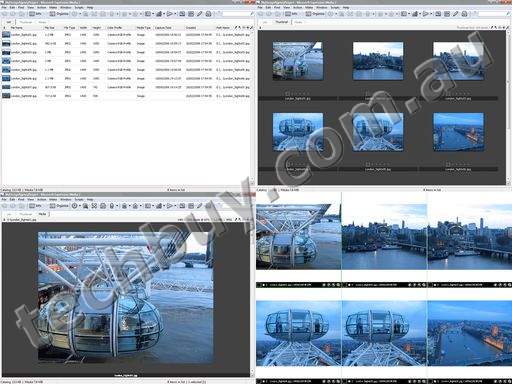Image resolution: width=512 pixels, height=384 pixels.
Task: Click the pencil icon in thumbnail-view toolbar
Action: pos(456,14)
